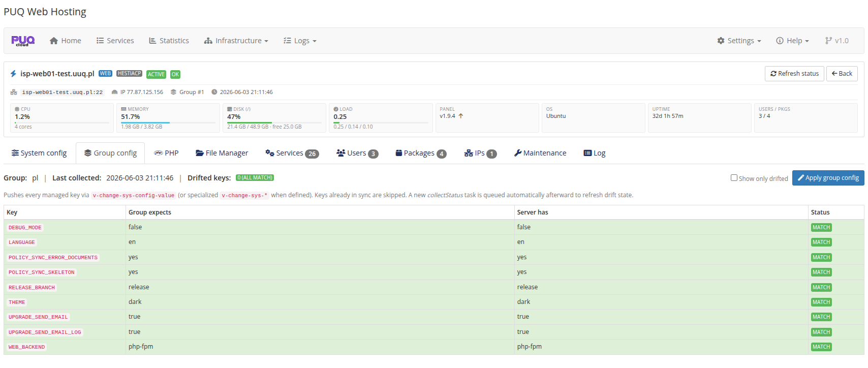
Task: Click the UPGRADE_SEND_EMAIL_LOG key
Action: tap(45, 332)
